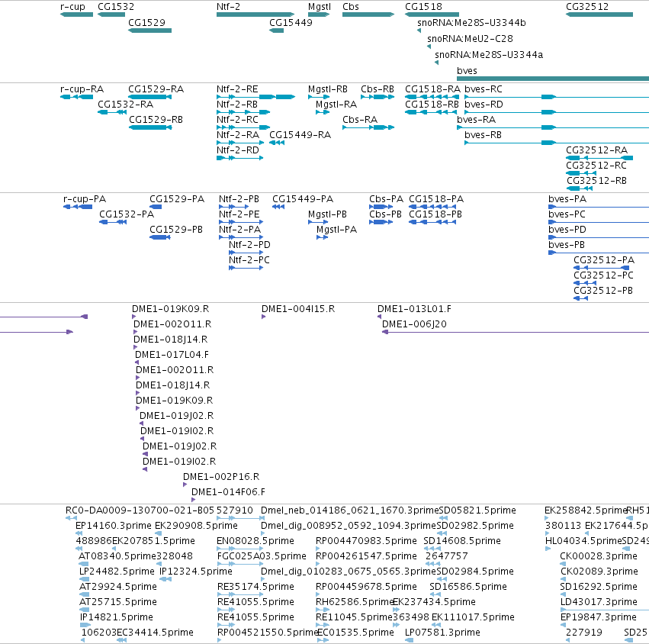Click the EN08028.5prime EST label
649x644 pixels.
[x=255, y=541]
